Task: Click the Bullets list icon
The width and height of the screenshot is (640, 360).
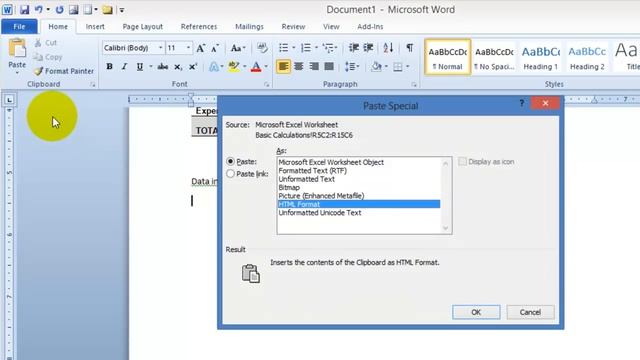Action: pyautogui.click(x=283, y=48)
